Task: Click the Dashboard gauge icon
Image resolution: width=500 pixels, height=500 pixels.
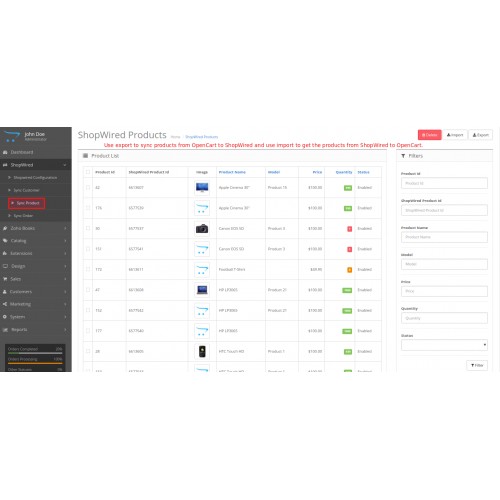Action: click(5, 152)
